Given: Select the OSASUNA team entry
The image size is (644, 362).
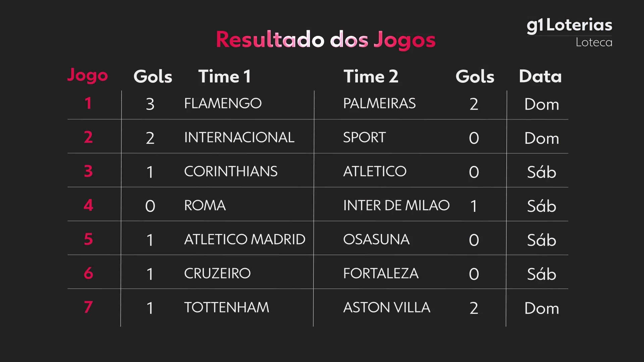Looking at the screenshot, I should pos(376,240).
